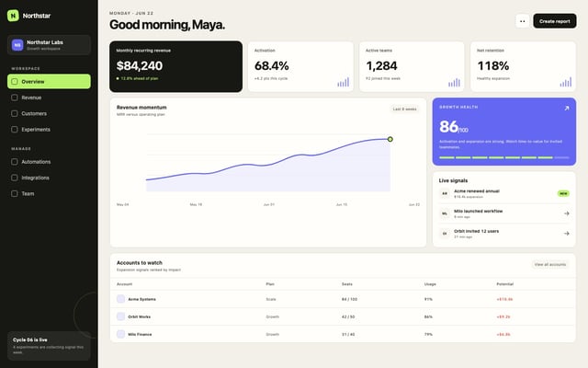Click the Acme Systems account name
588x368 pixels.
tap(141, 299)
